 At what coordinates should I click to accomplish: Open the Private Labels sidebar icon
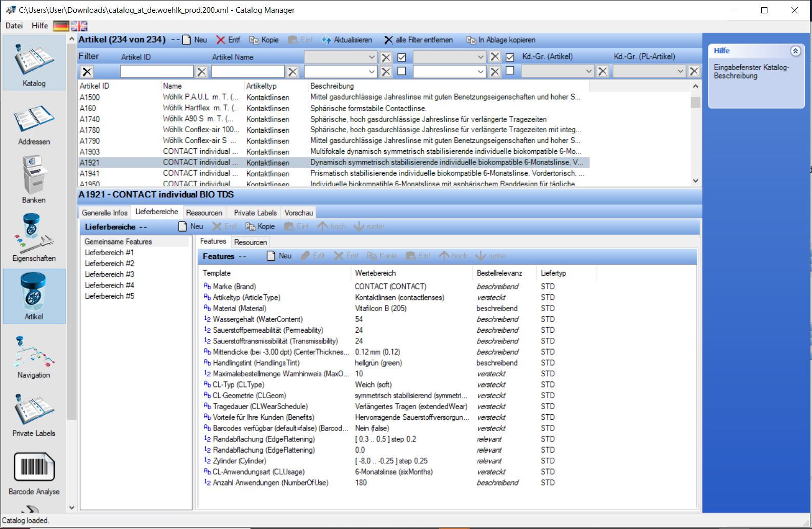pos(34,414)
